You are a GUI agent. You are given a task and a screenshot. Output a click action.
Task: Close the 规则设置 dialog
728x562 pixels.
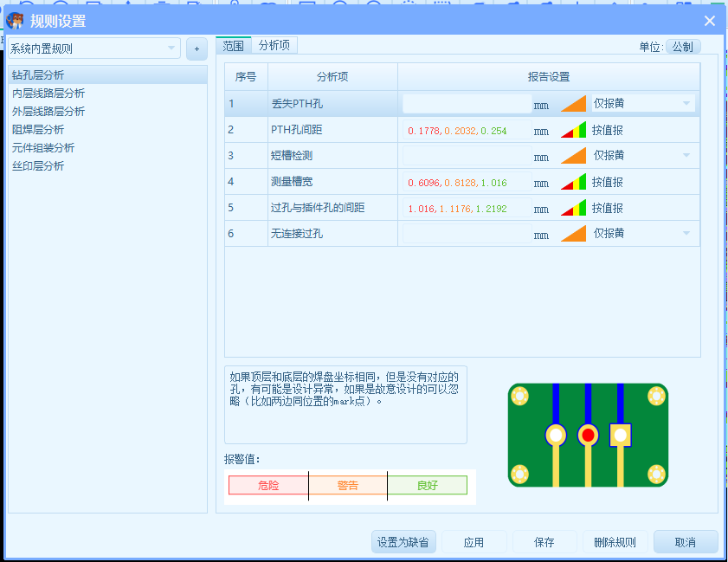click(710, 21)
